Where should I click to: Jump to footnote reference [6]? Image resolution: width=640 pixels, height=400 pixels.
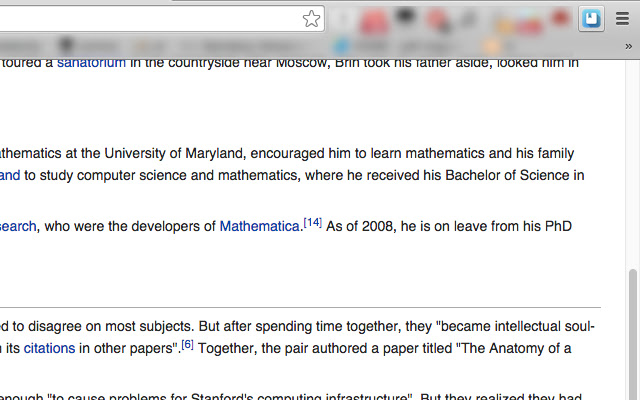tap(187, 345)
